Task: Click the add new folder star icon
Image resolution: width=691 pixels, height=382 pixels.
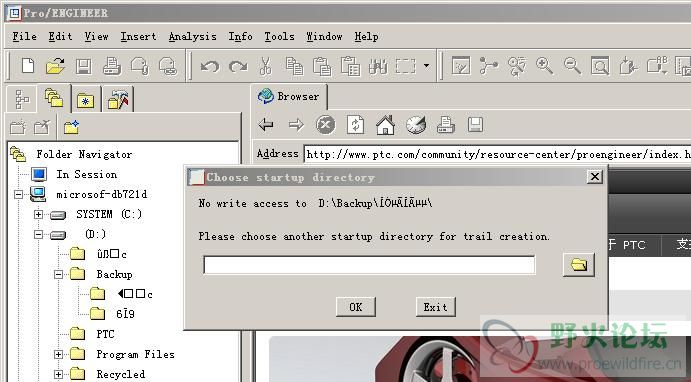Action: pos(71,128)
